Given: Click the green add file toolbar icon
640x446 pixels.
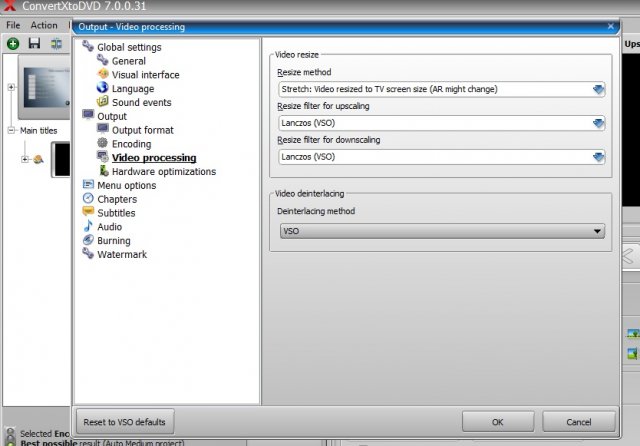Looking at the screenshot, I should click(13, 44).
